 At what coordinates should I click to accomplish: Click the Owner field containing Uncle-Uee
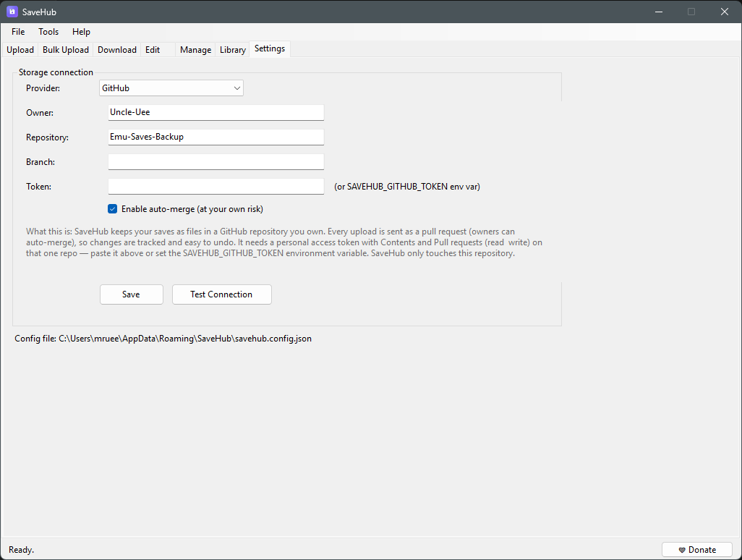click(216, 113)
